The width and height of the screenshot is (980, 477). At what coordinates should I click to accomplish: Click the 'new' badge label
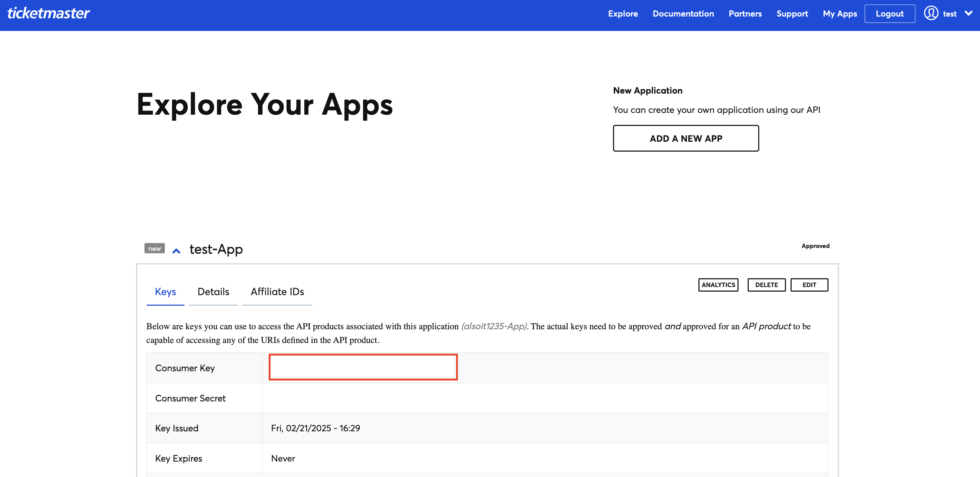tap(154, 249)
